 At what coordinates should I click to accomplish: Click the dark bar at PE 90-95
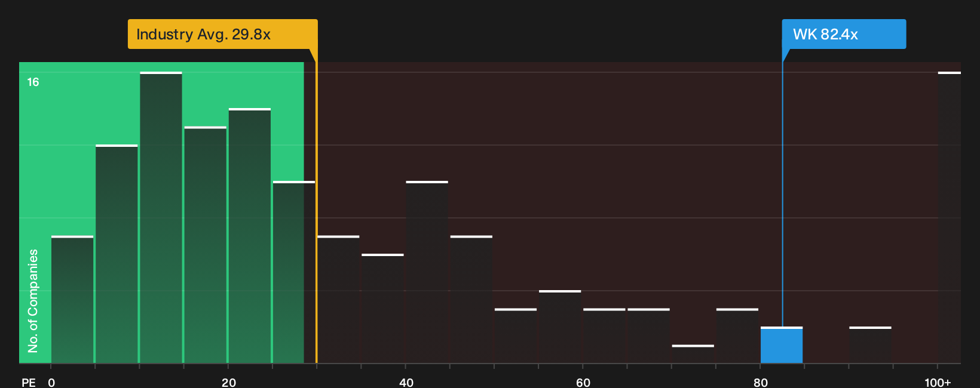click(x=870, y=345)
